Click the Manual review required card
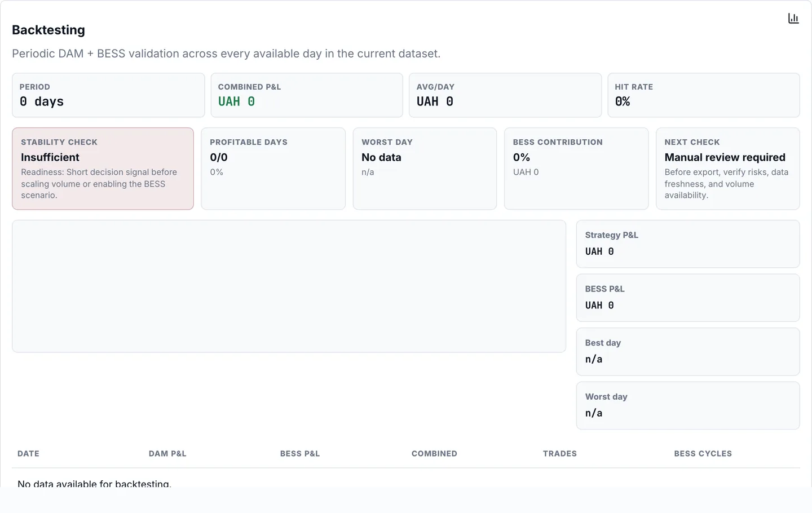The width and height of the screenshot is (812, 513). pyautogui.click(x=728, y=169)
